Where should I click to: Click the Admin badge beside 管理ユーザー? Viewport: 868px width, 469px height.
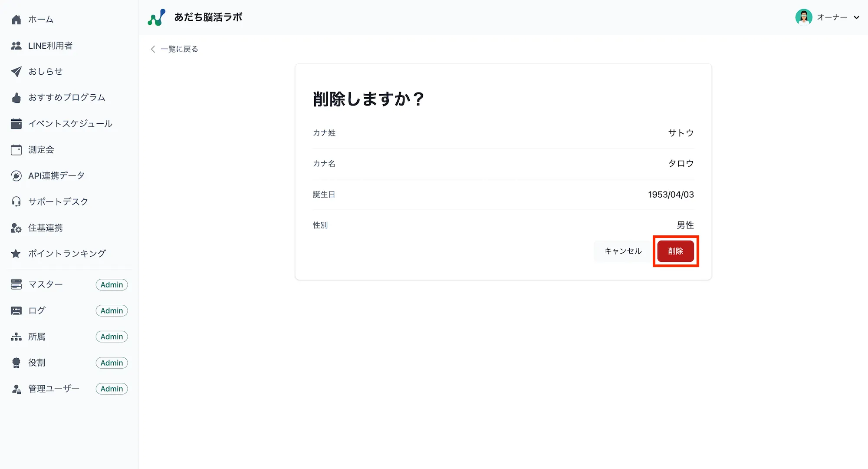(x=112, y=389)
